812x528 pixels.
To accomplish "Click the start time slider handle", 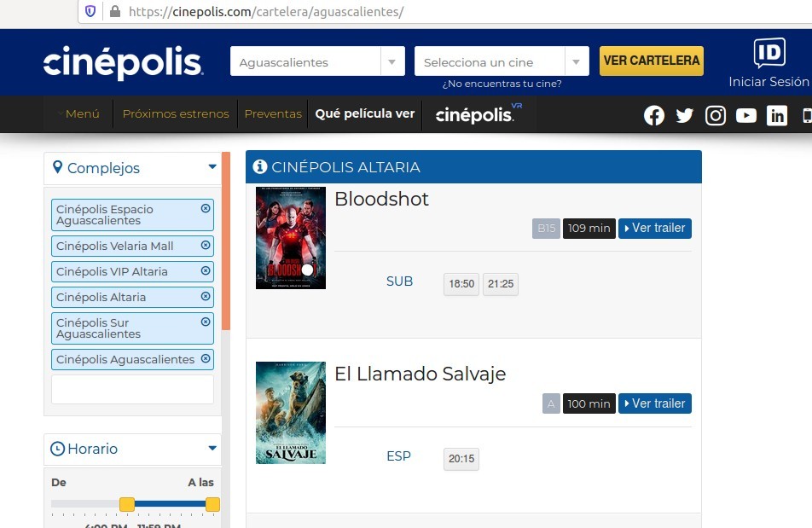I will click(127, 504).
